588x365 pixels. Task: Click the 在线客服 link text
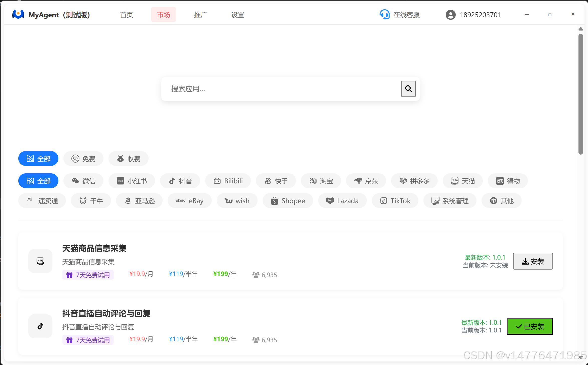(407, 15)
